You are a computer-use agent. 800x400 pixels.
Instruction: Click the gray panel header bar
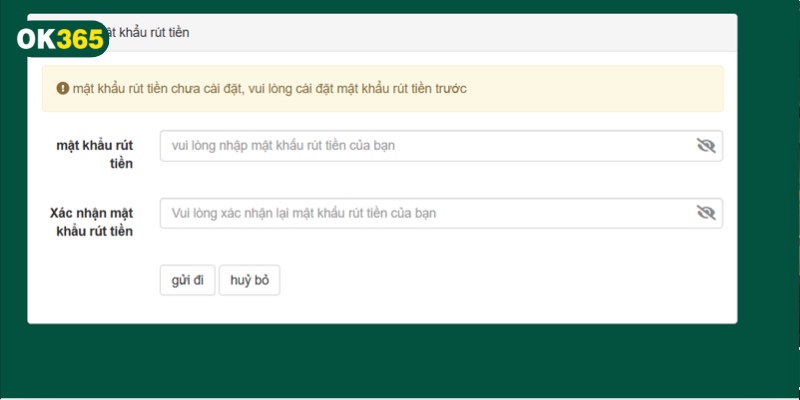pyautogui.click(x=450, y=33)
